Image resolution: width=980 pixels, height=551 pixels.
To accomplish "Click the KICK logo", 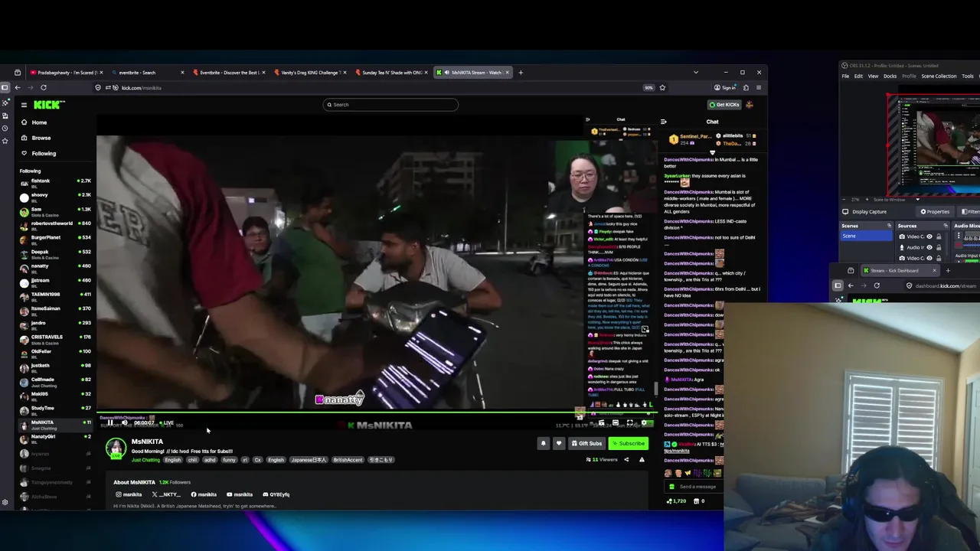I will pos(49,105).
